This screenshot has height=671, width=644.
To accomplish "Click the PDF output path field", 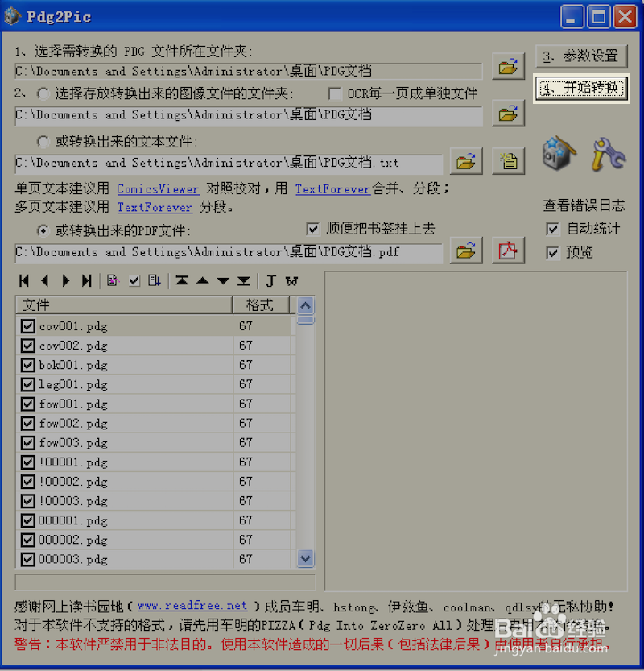I will point(229,252).
